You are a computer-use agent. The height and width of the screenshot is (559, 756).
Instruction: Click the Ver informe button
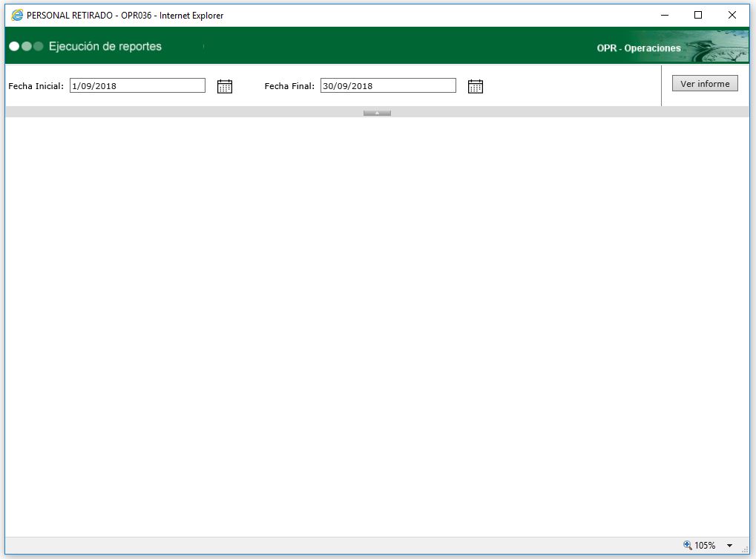pos(705,83)
